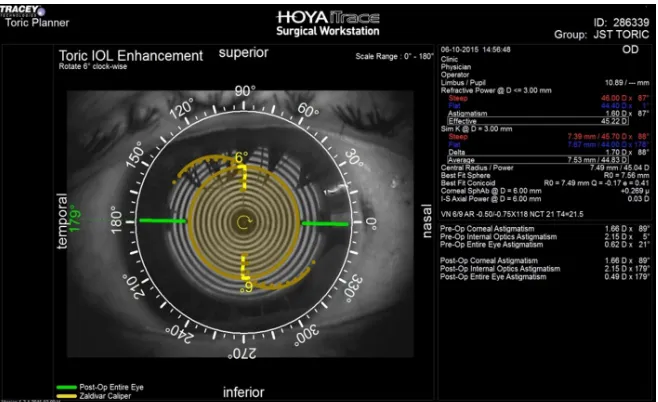
Task: Click the Group JST TORIC label
Action: (x=602, y=34)
